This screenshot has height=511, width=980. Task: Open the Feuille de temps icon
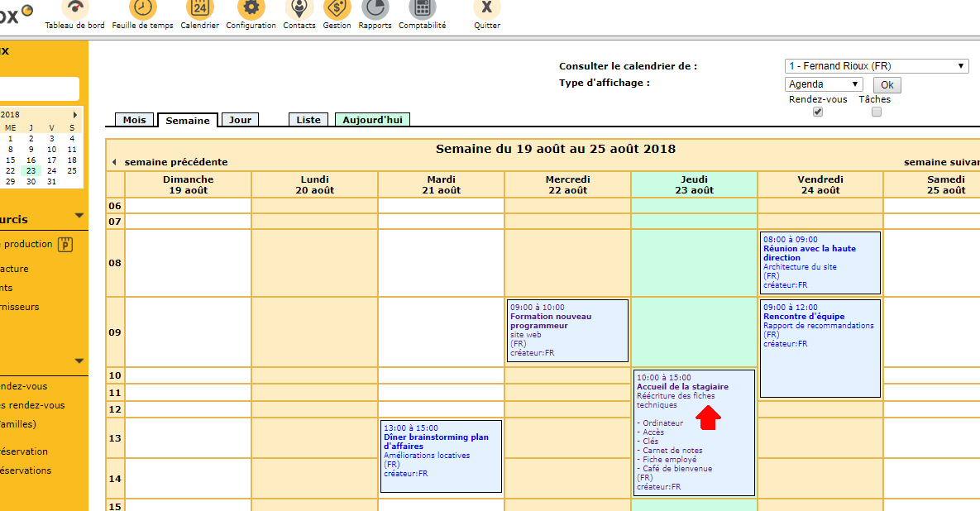coord(142,9)
